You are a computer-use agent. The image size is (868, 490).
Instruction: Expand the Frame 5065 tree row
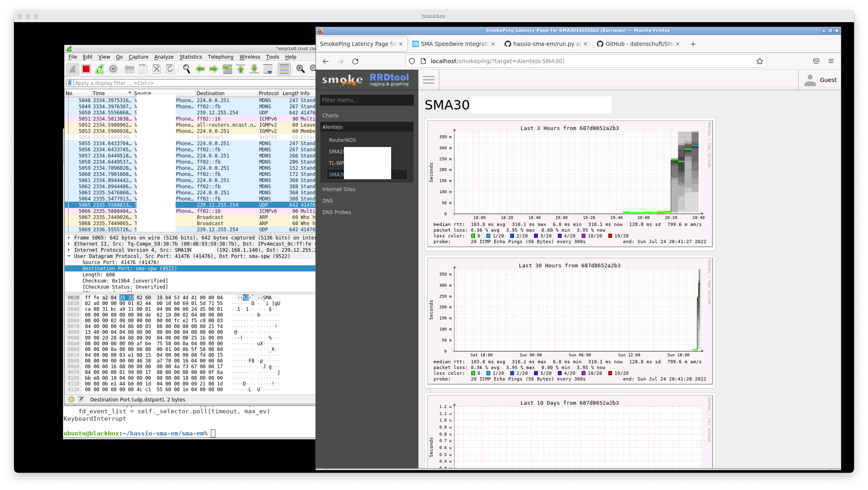point(69,238)
